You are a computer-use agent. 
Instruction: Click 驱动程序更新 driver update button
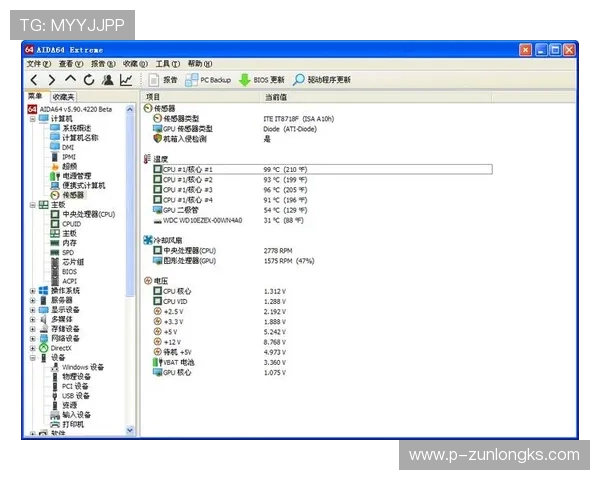(321, 80)
